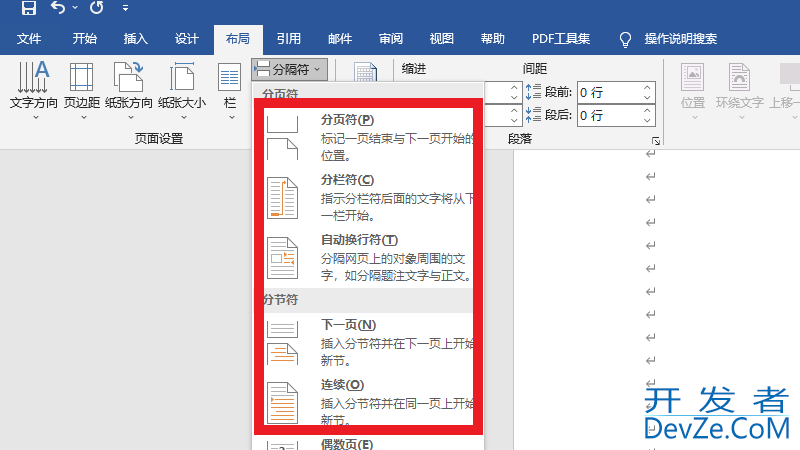
Task: Click the 分栏符 column break icon
Action: coord(282,198)
